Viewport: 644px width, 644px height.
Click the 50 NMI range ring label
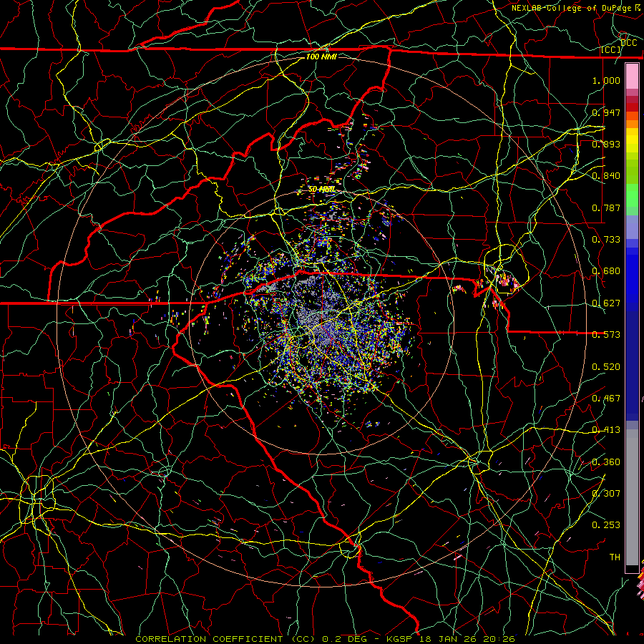tap(321, 190)
